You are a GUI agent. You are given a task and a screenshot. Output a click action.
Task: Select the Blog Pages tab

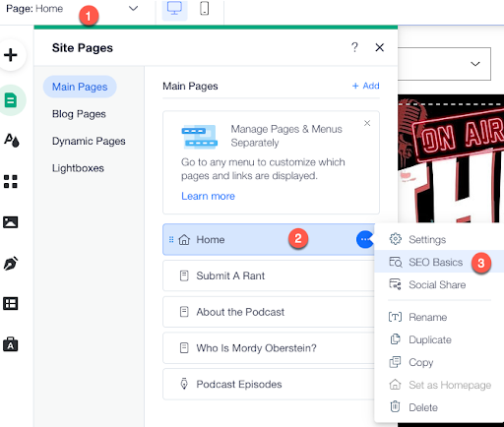[x=79, y=114]
